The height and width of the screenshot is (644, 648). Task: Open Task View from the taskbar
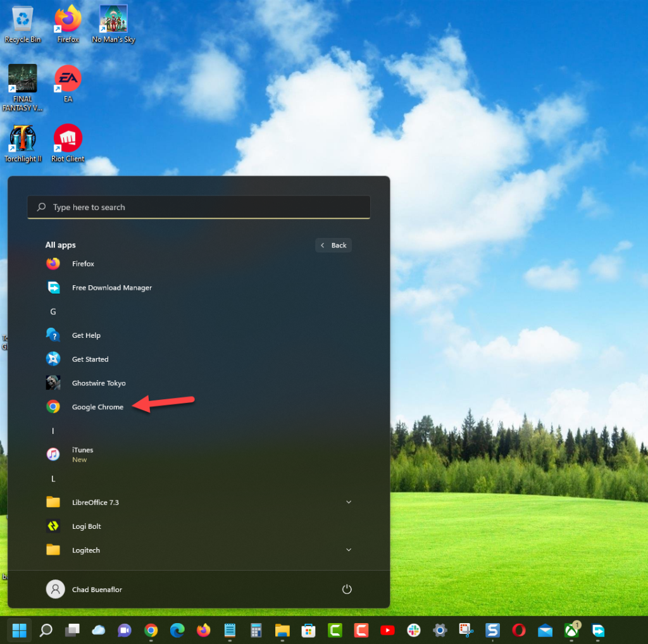coord(72,630)
